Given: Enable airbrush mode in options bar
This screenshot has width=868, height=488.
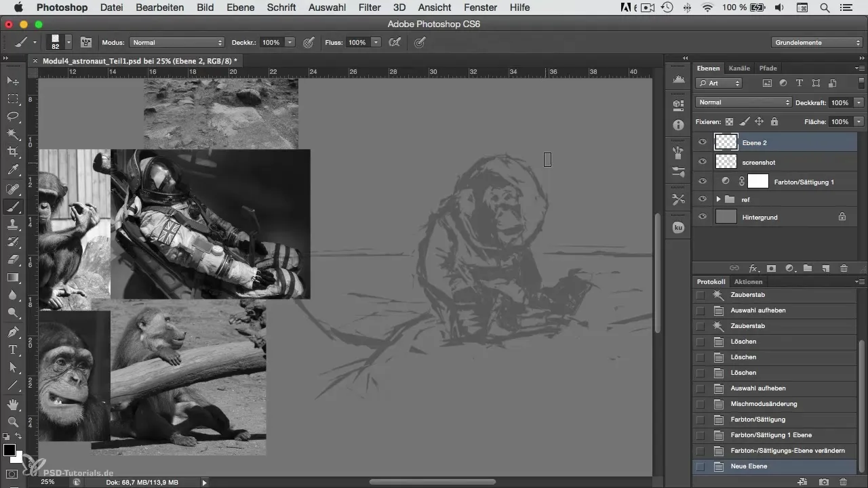Looking at the screenshot, I should [x=394, y=42].
